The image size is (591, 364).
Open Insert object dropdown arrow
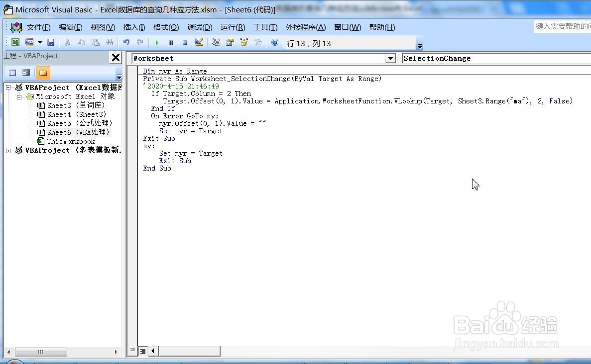[40, 43]
